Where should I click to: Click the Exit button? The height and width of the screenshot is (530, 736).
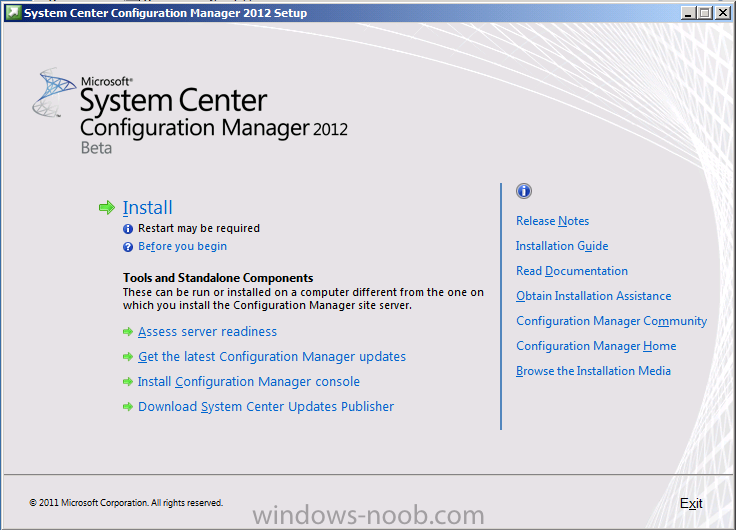(691, 503)
